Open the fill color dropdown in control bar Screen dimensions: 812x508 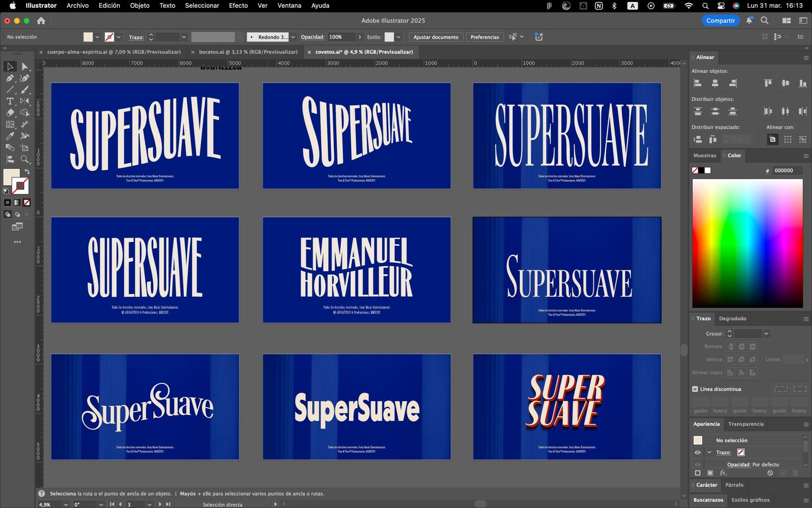click(97, 37)
